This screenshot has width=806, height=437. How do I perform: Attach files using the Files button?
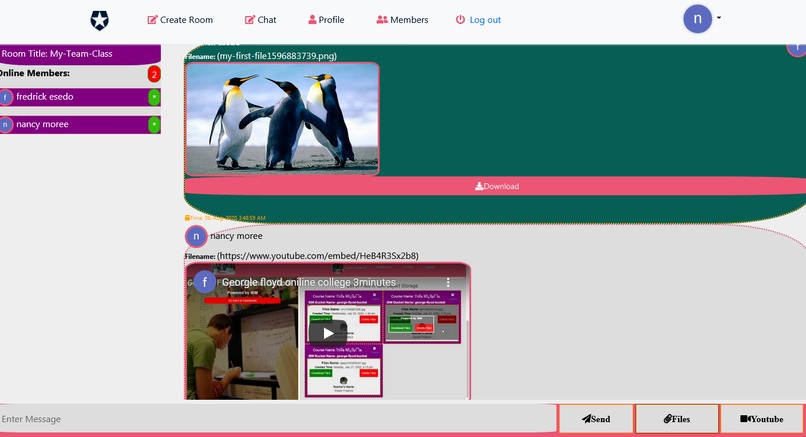677,419
